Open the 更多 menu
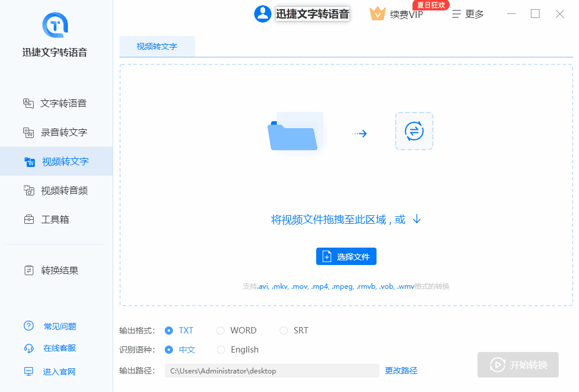The height and width of the screenshot is (392, 579). (468, 14)
